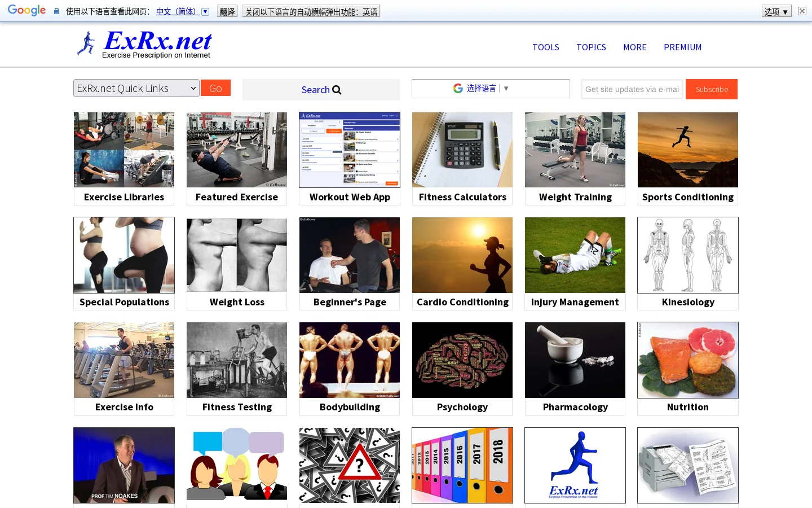Viewport: 812px width, 508px height.
Task: Click the ExRx.net runner logo
Action: [x=144, y=44]
